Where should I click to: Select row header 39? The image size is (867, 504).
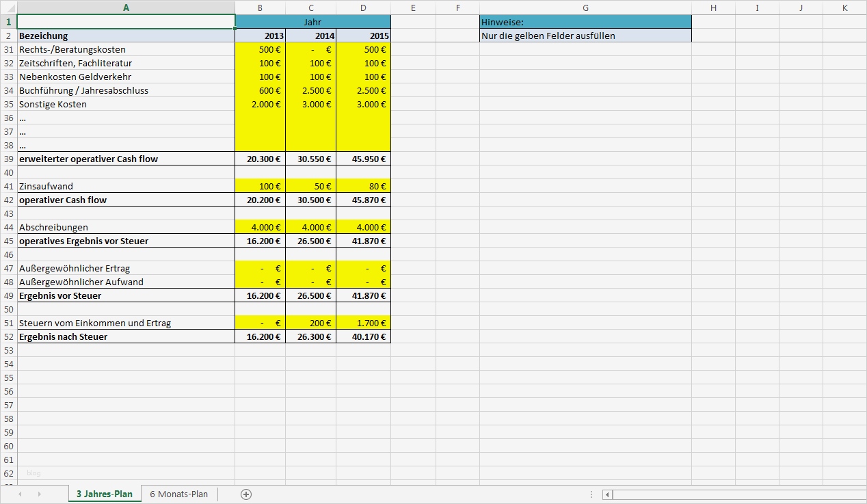coord(8,159)
